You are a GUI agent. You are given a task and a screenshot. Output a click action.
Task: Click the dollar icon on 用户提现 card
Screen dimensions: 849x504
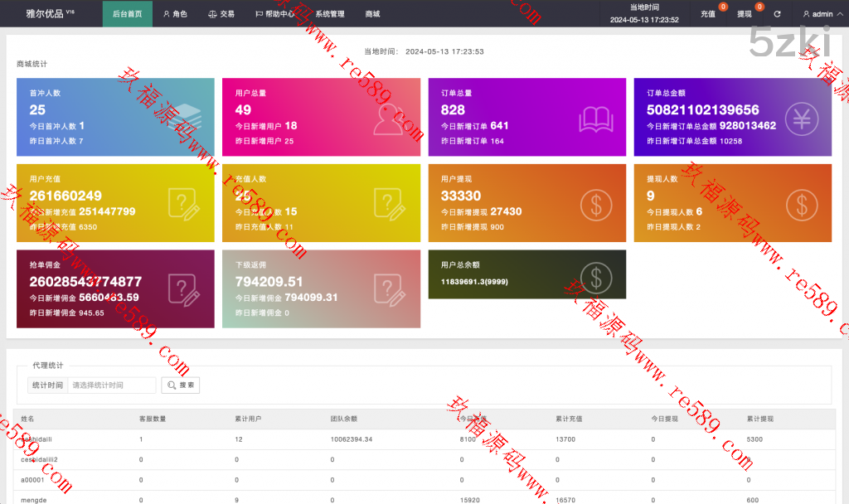tap(595, 203)
